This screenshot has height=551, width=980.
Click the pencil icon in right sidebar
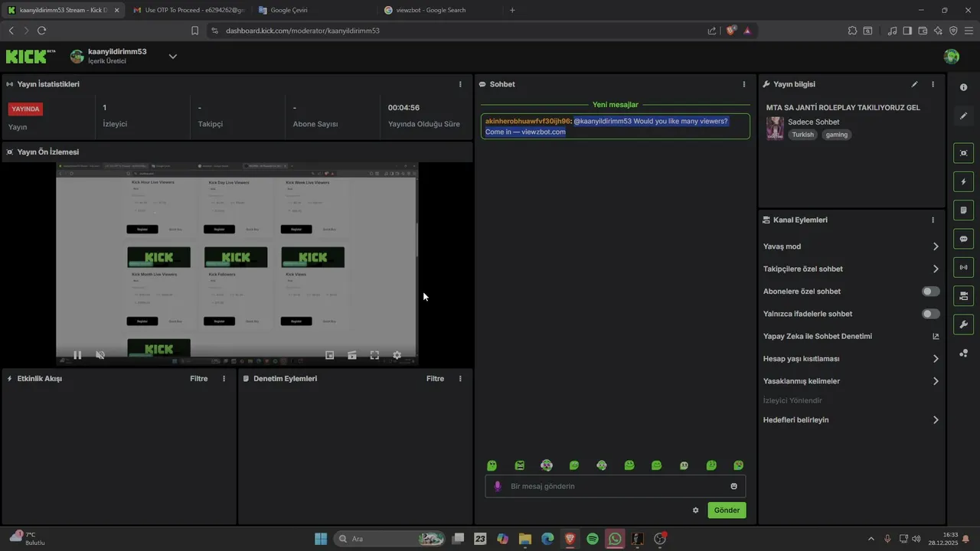(963, 116)
